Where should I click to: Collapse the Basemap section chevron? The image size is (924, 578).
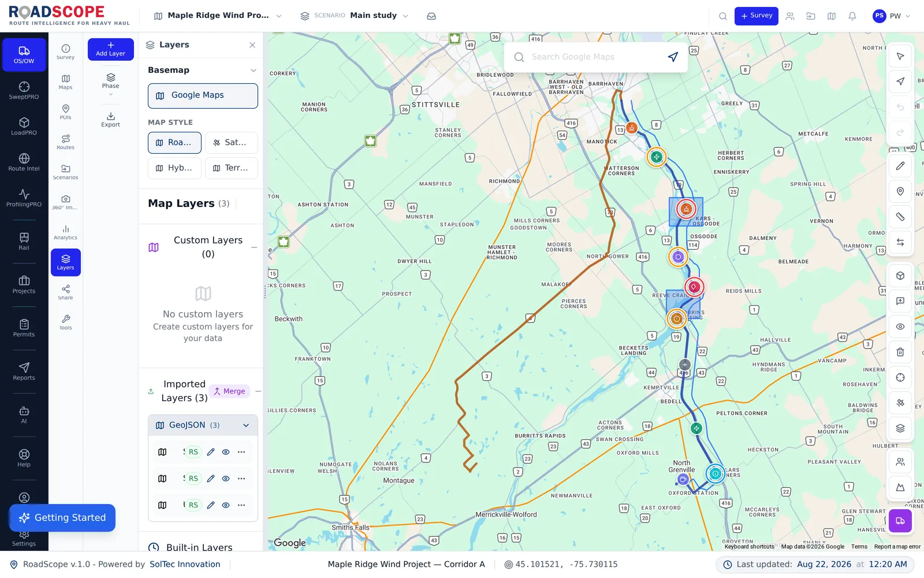(253, 71)
